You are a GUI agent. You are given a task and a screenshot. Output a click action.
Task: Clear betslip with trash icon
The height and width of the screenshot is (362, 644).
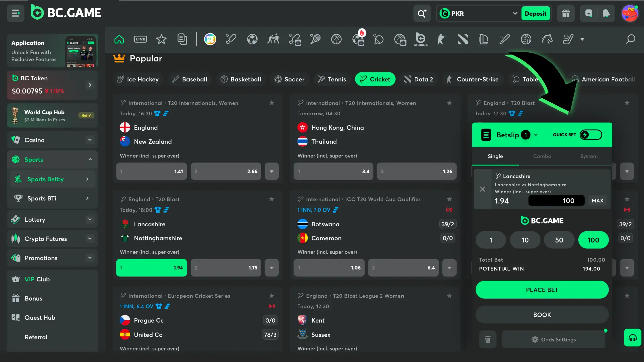[x=488, y=340]
